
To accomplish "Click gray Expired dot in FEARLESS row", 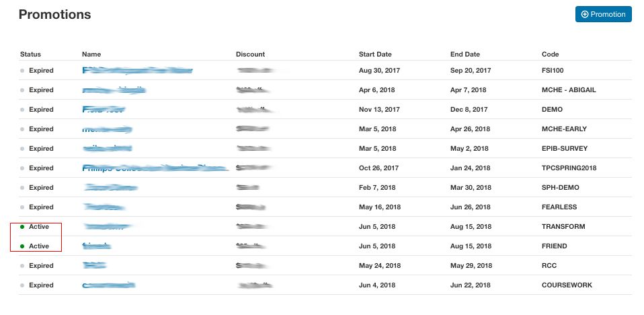I will [22, 207].
